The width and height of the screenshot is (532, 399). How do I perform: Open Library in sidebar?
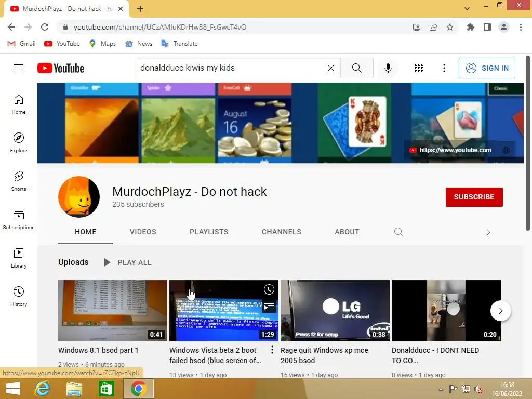point(19,258)
